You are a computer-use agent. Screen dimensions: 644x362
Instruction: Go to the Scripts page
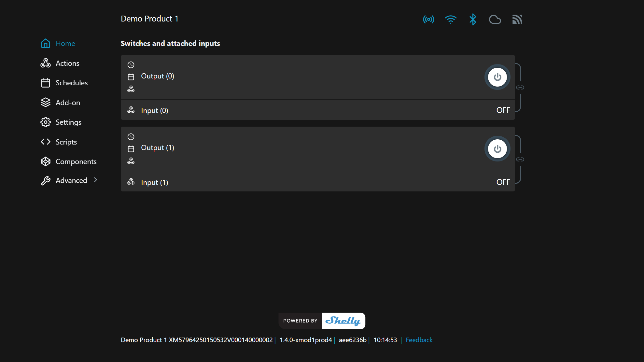coord(66,142)
